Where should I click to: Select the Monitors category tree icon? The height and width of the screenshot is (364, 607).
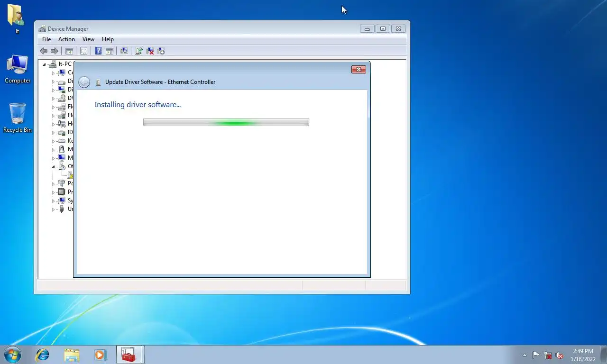coord(61,158)
